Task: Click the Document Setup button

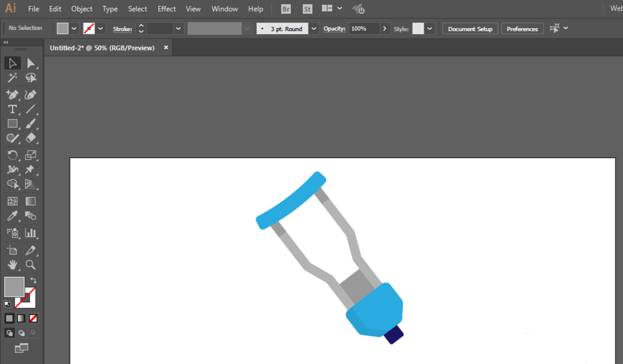Action: pyautogui.click(x=470, y=29)
